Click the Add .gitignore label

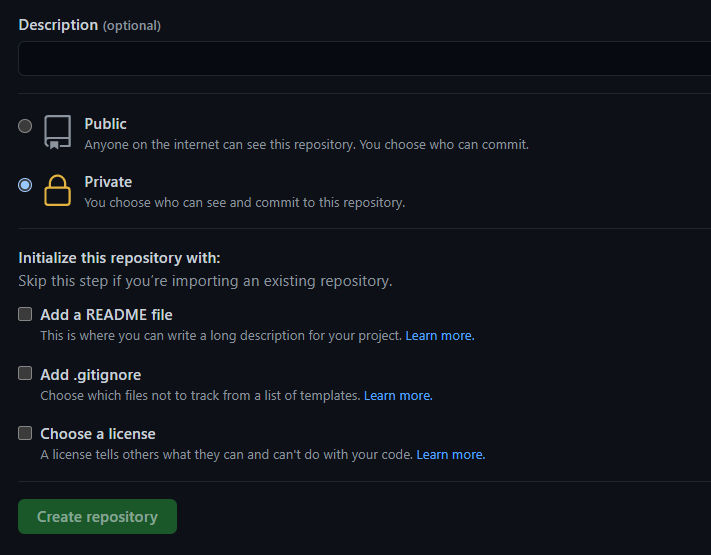click(91, 375)
